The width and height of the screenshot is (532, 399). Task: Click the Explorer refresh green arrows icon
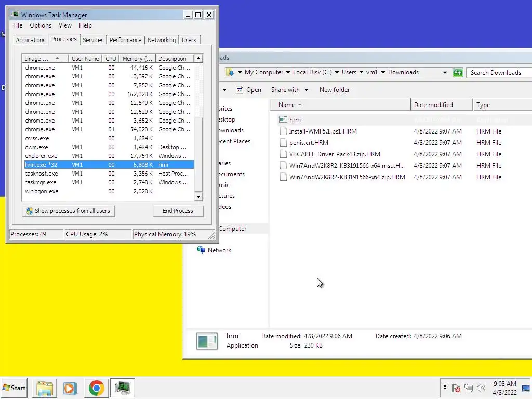pyautogui.click(x=458, y=72)
